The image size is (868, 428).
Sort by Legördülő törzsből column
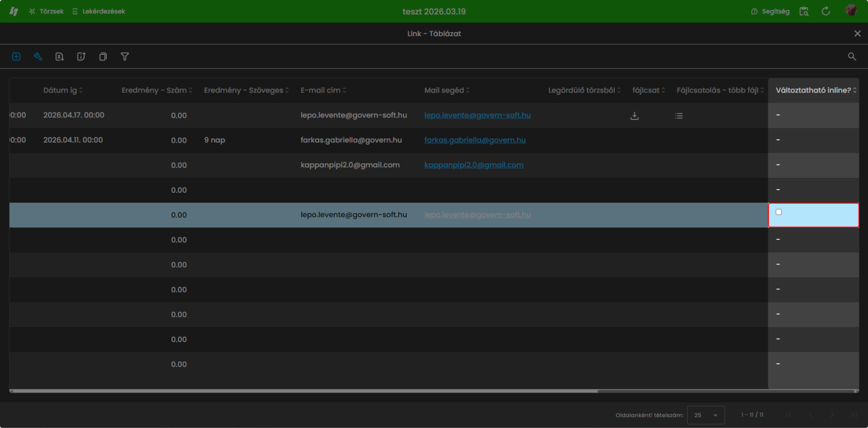(x=584, y=90)
